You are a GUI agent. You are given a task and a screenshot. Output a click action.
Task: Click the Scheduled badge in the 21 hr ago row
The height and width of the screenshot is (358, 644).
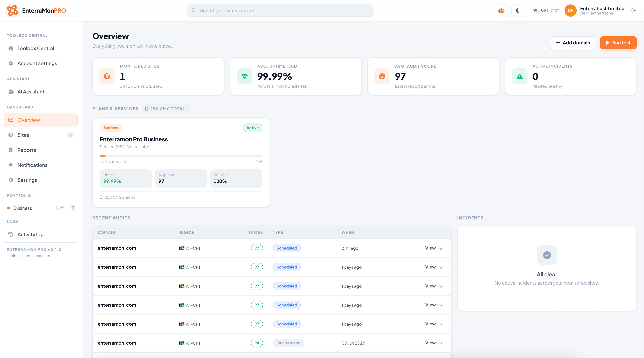tap(287, 248)
